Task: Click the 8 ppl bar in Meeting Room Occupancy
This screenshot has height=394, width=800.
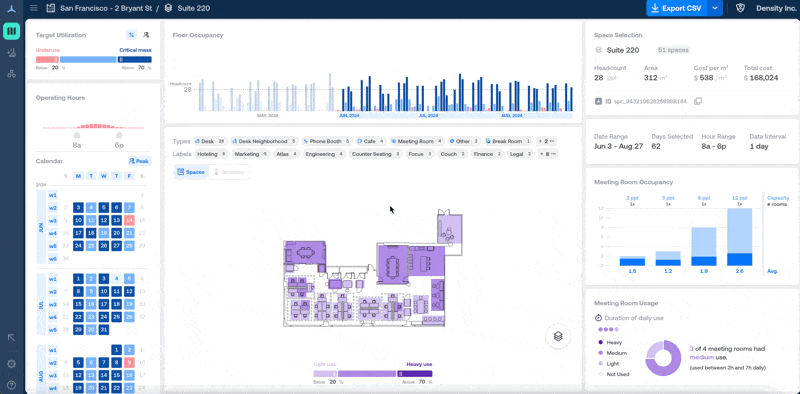Action: click(x=704, y=247)
